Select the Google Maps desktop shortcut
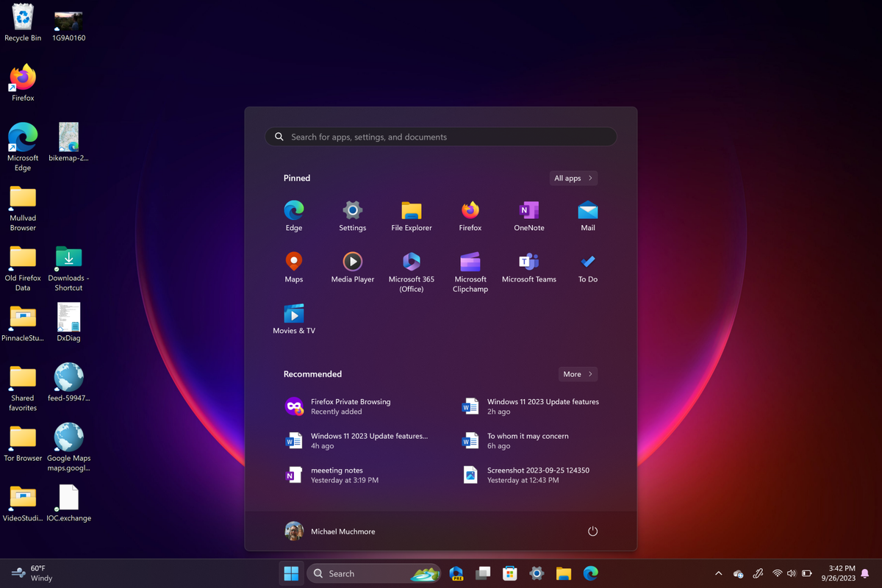Viewport: 882px width, 588px height. point(68,448)
